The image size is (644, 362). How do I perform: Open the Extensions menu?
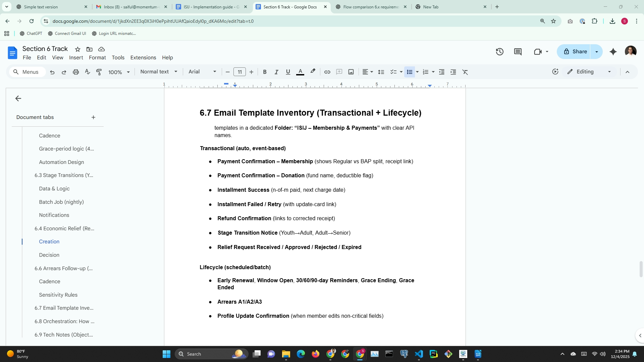click(143, 58)
